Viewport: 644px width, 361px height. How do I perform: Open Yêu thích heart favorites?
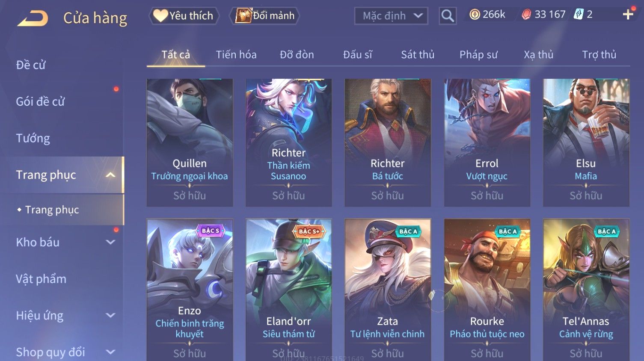pyautogui.click(x=184, y=16)
